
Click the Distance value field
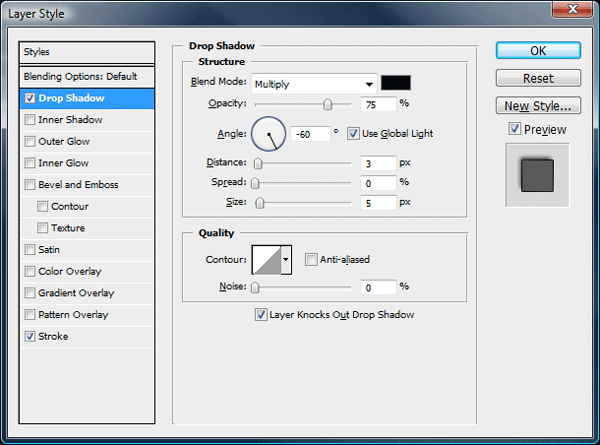378,163
